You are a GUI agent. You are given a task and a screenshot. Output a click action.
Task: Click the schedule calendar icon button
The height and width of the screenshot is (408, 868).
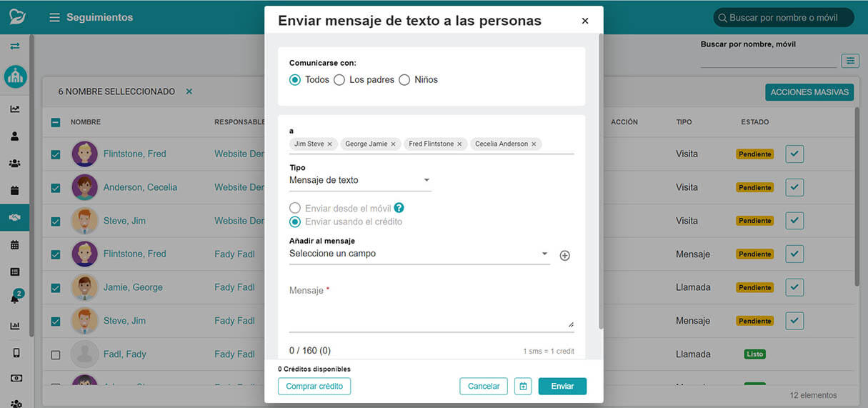pos(523,387)
